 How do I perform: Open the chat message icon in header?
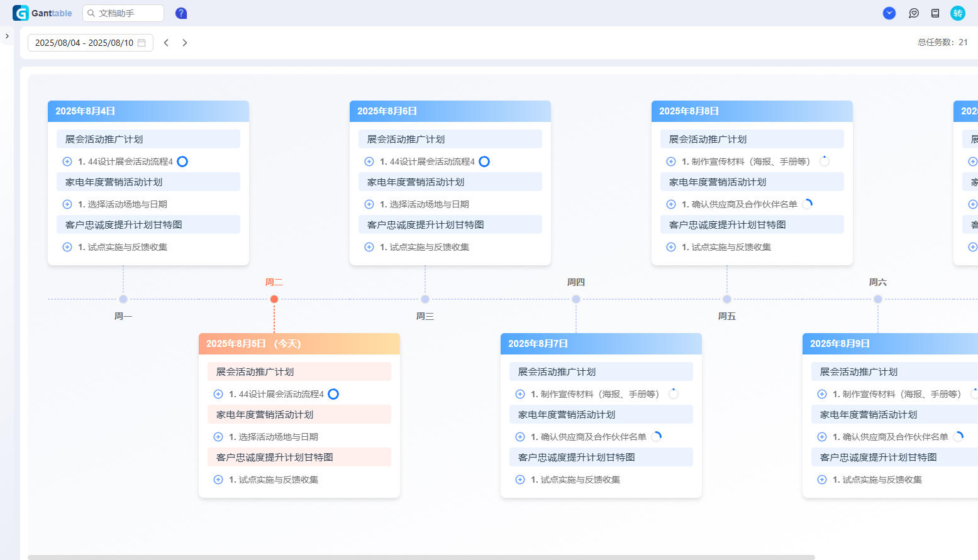pyautogui.click(x=914, y=13)
